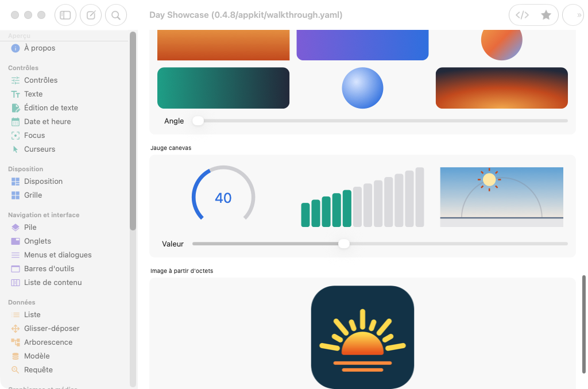Click the lines icon for Menus et dialogues
Image resolution: width=588 pixels, height=389 pixels.
click(x=16, y=255)
